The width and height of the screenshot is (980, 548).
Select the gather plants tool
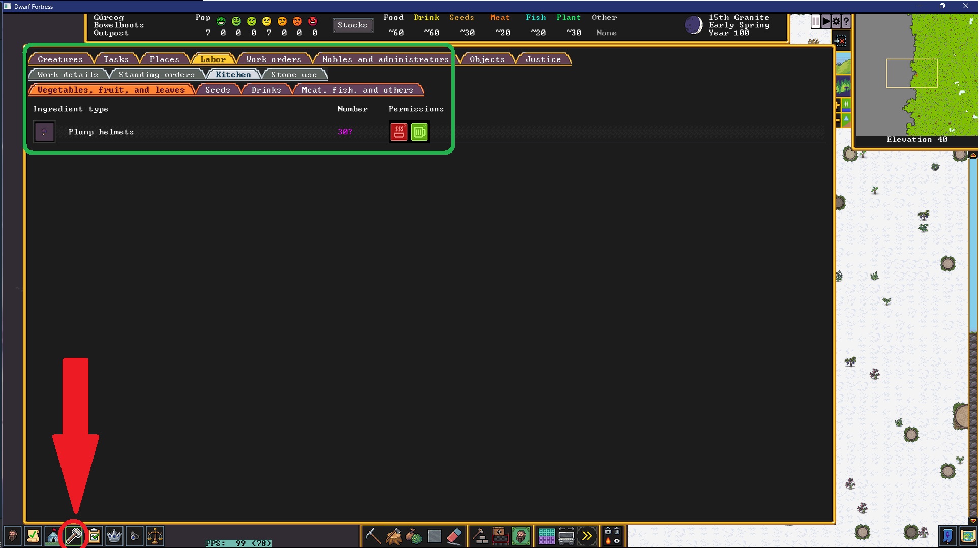pos(414,536)
